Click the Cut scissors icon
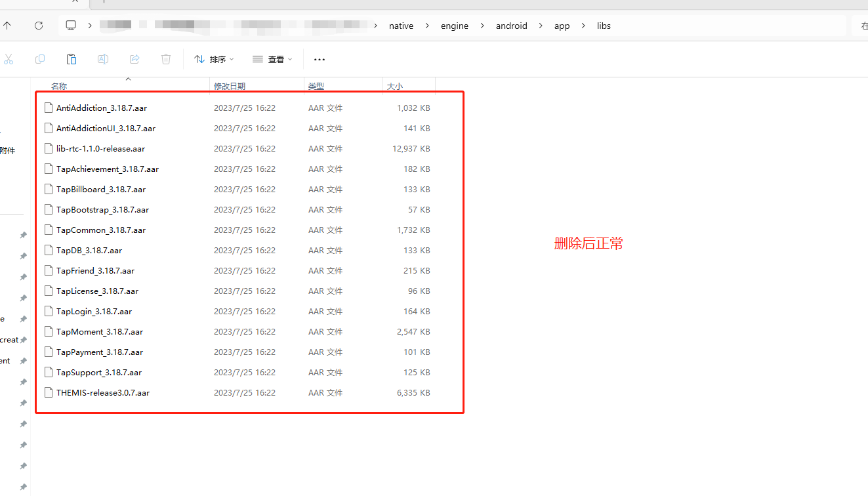 [9, 59]
